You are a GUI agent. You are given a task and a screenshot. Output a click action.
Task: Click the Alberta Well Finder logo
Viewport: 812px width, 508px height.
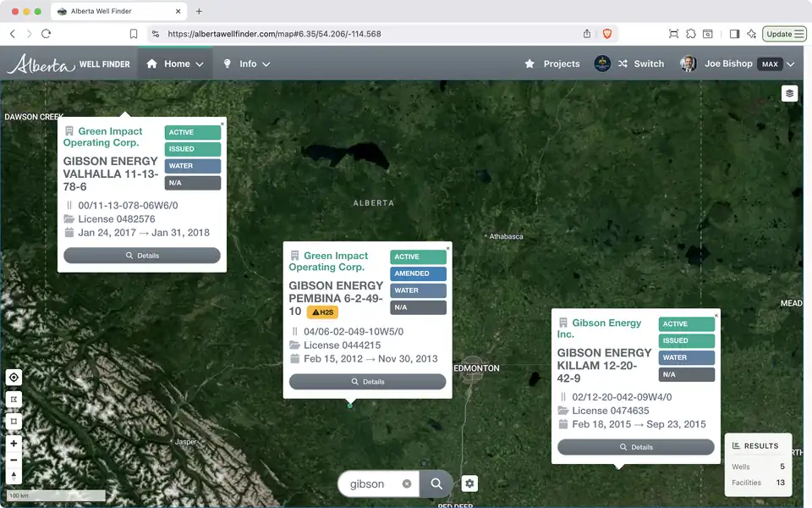[x=69, y=63]
